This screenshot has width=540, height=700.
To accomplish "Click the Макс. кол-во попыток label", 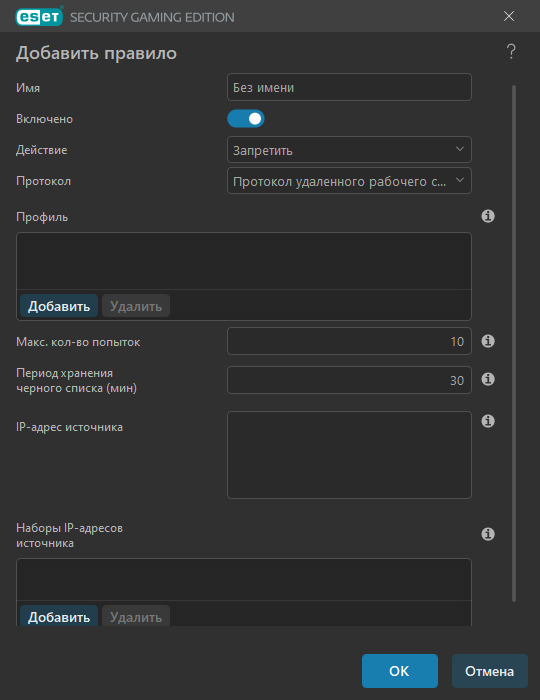I will click(78, 342).
